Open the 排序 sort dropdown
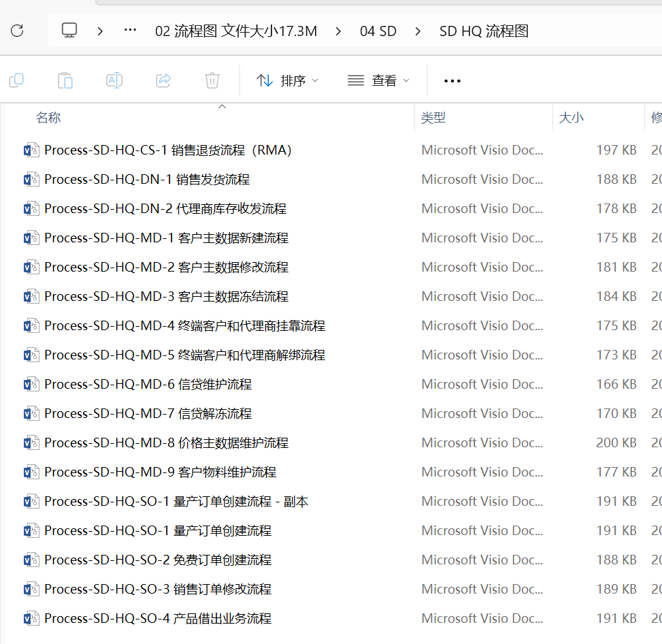The image size is (662, 644). click(287, 80)
